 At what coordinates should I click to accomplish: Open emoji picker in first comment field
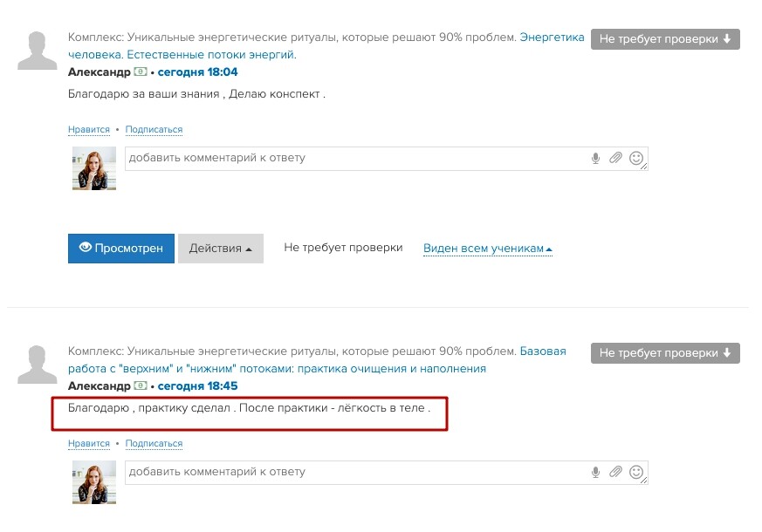[x=636, y=158]
